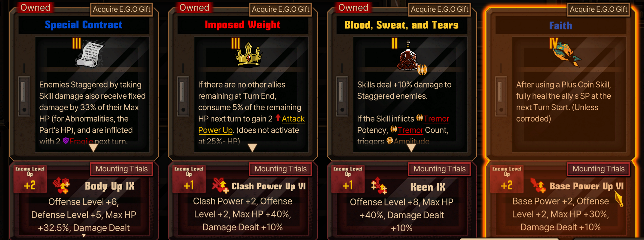Click the Clash Power Up VI icon
The image size is (644, 240).
(220, 186)
